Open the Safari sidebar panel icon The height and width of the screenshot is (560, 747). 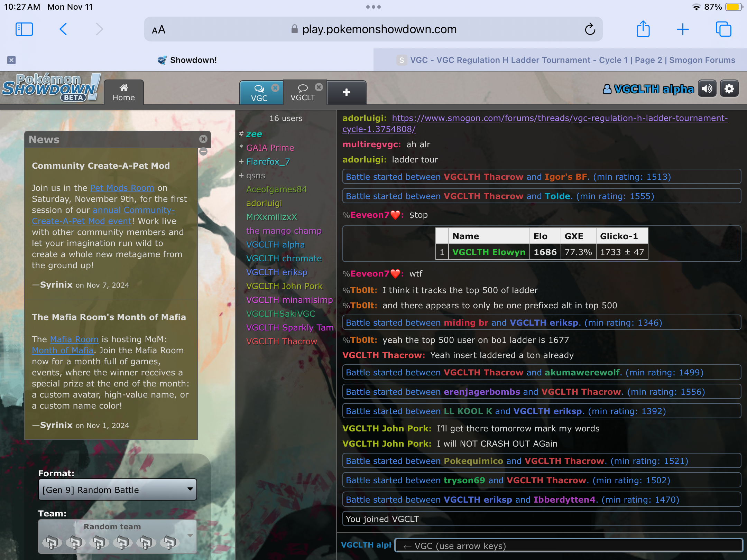coord(24,29)
